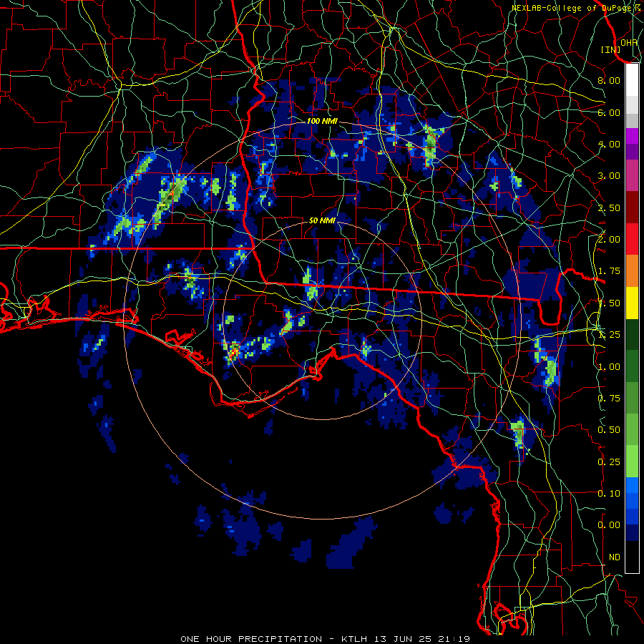Click the KTLH station identifier in the caption
The image size is (644, 644).
[x=356, y=639]
